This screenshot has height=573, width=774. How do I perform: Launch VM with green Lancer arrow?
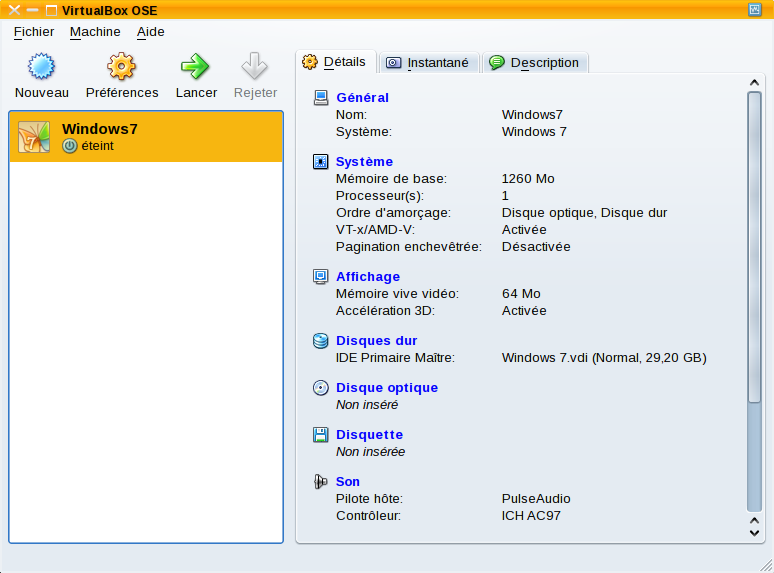195,66
